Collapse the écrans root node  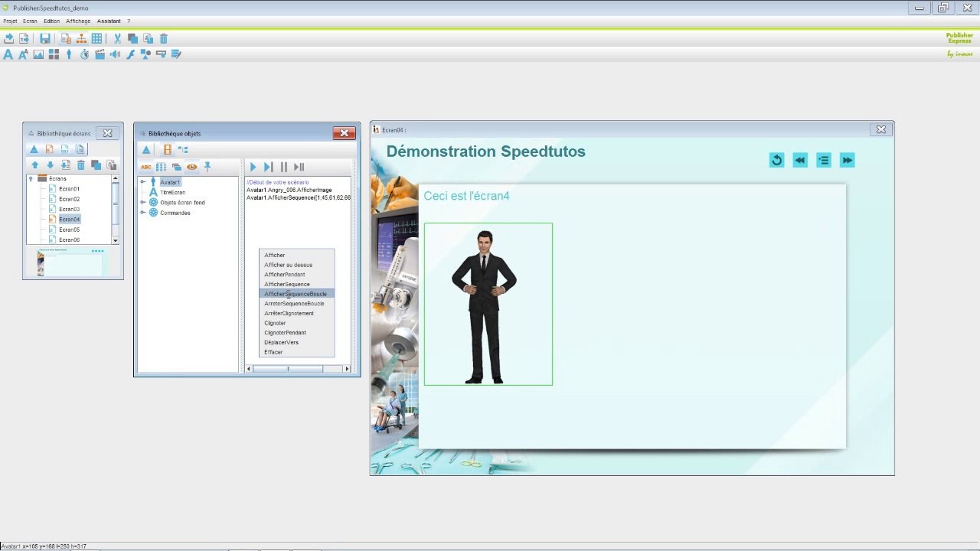(31, 178)
